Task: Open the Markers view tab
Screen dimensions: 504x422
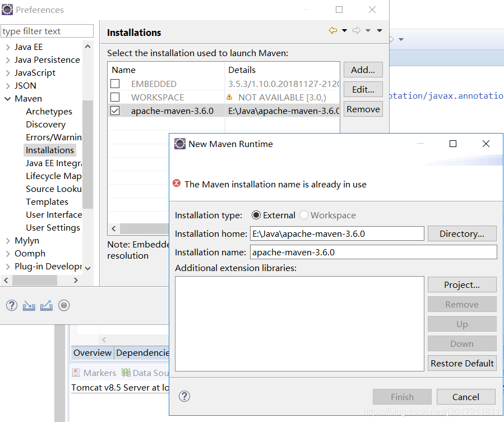Action: pyautogui.click(x=94, y=373)
